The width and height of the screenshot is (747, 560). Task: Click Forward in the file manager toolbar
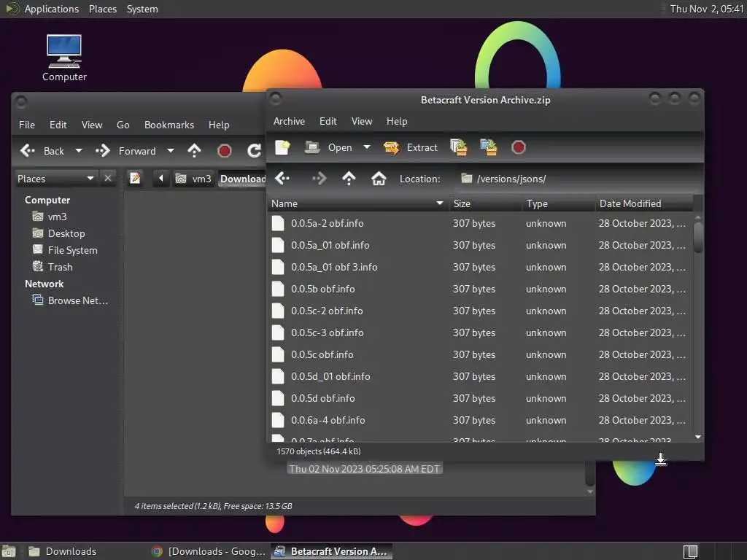click(125, 151)
